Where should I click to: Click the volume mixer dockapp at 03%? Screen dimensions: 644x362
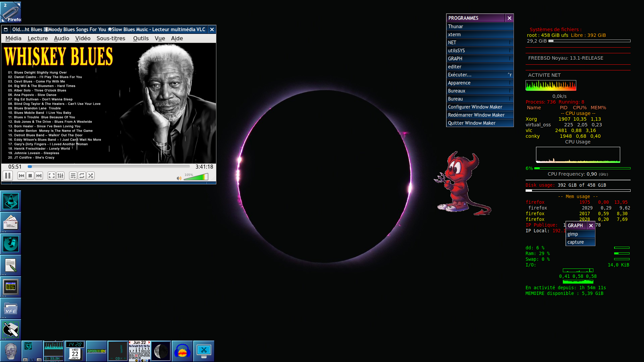(x=118, y=351)
